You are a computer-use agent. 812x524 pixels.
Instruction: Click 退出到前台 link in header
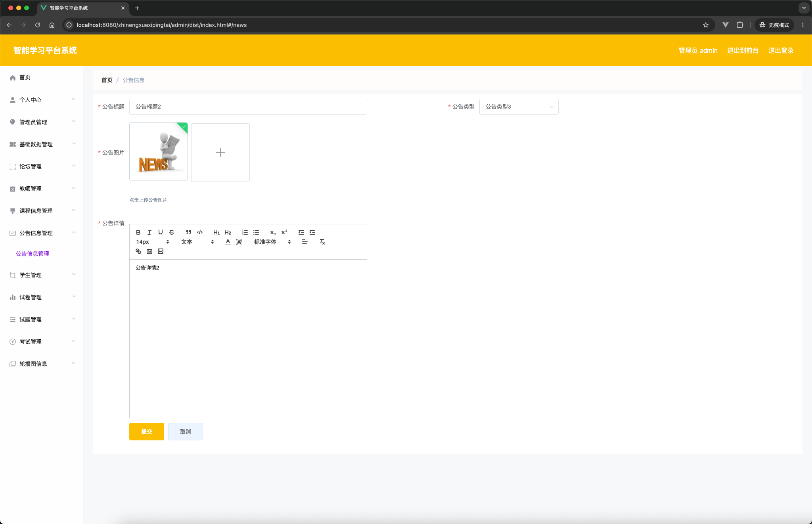(743, 50)
